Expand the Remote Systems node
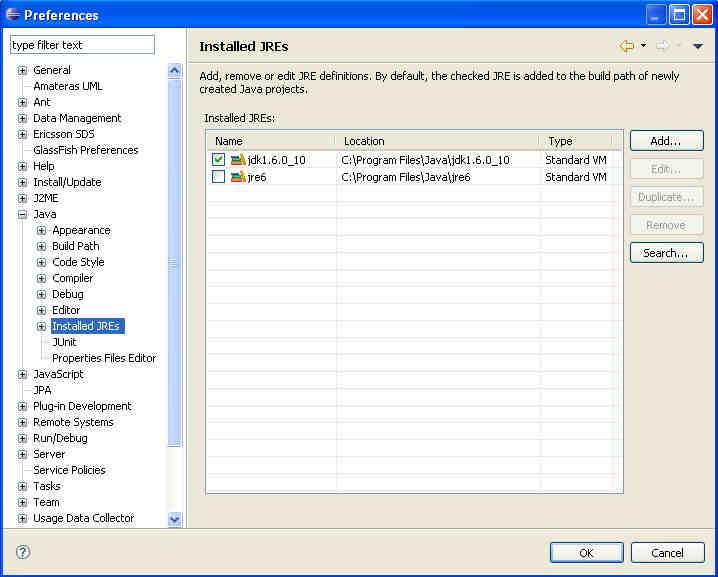718x577 pixels. (22, 423)
